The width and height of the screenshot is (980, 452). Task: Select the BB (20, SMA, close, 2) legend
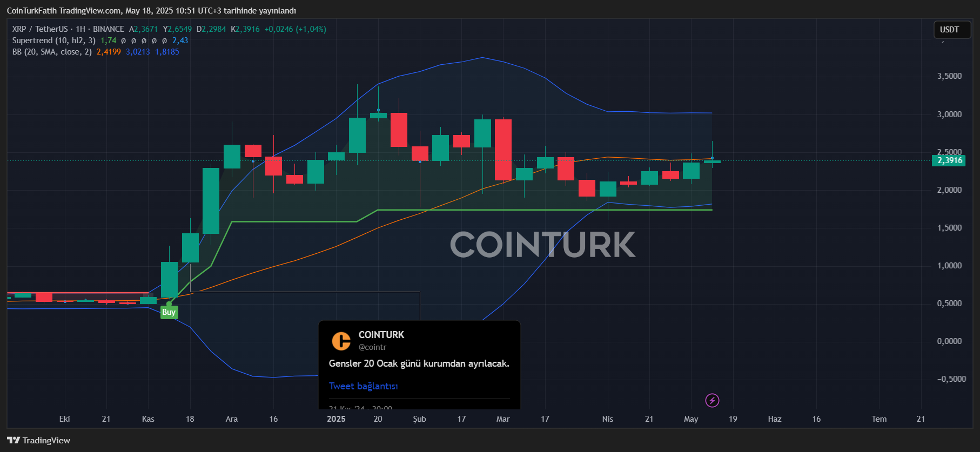tap(52, 52)
